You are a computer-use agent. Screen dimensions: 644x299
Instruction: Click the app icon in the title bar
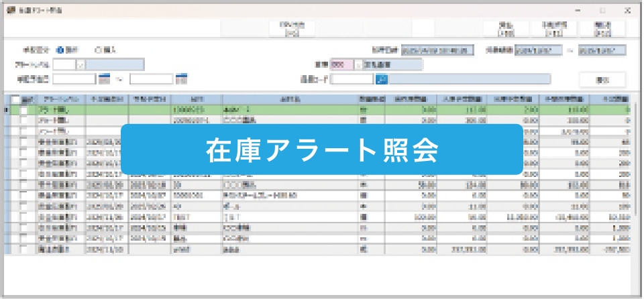point(10,10)
